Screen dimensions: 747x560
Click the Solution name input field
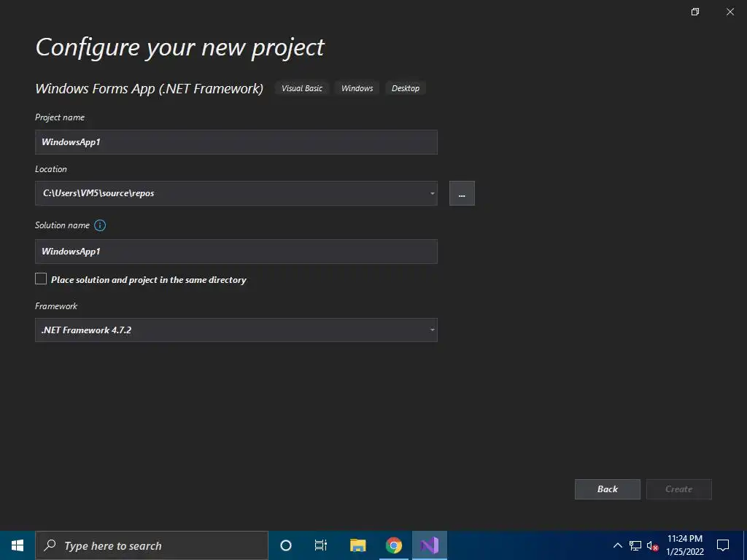click(x=236, y=252)
